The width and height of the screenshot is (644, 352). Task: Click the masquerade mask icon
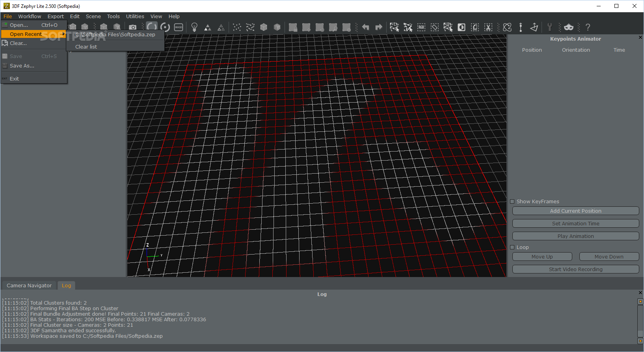pyautogui.click(x=569, y=27)
